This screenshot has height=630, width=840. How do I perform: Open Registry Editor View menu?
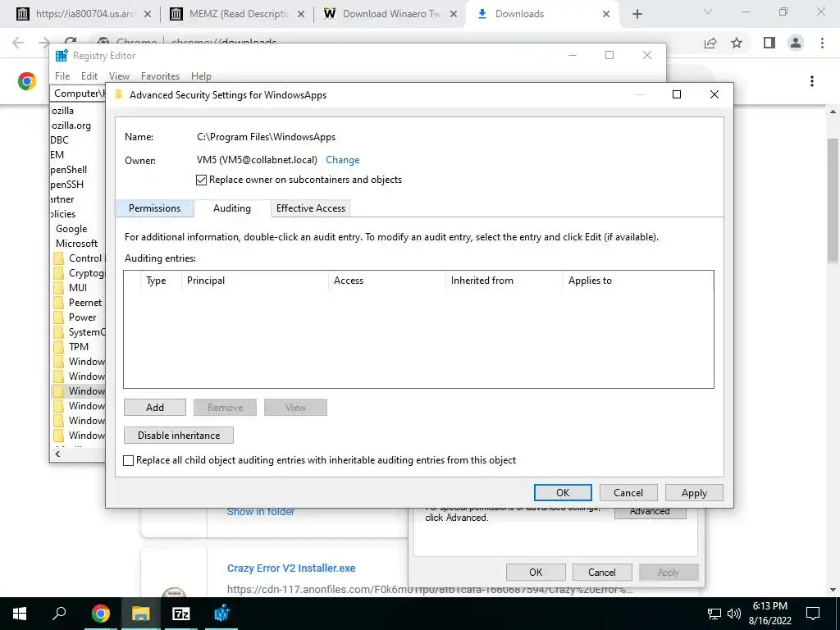pyautogui.click(x=119, y=76)
